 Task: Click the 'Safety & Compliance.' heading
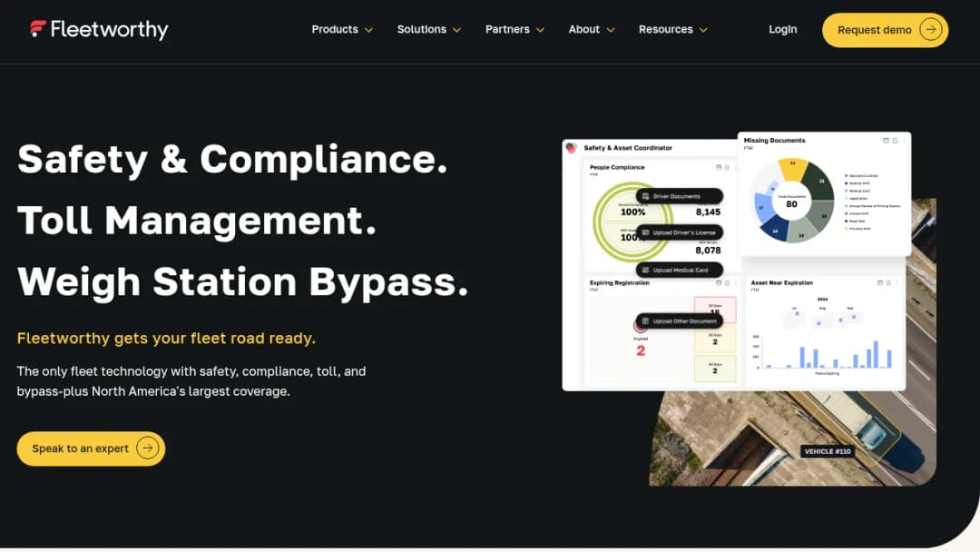232,160
